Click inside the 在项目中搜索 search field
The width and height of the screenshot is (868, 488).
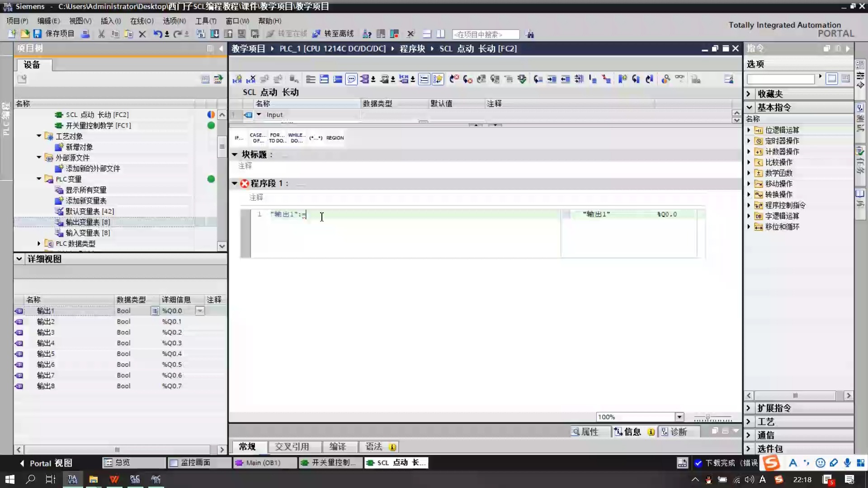486,34
